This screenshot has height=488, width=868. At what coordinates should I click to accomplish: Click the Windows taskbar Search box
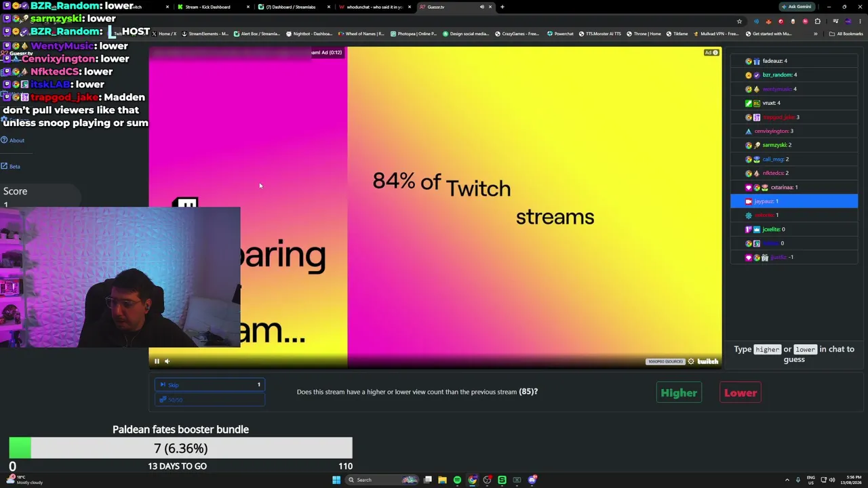383,480
